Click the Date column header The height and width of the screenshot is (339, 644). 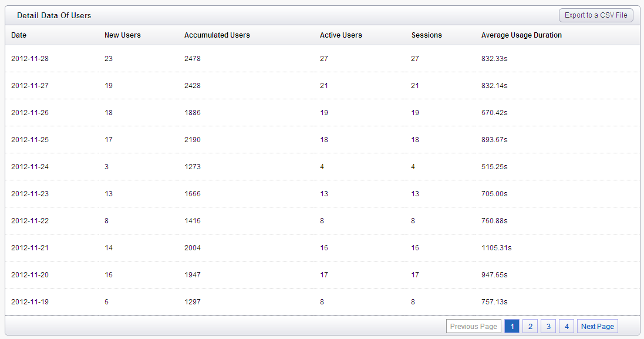coord(19,35)
